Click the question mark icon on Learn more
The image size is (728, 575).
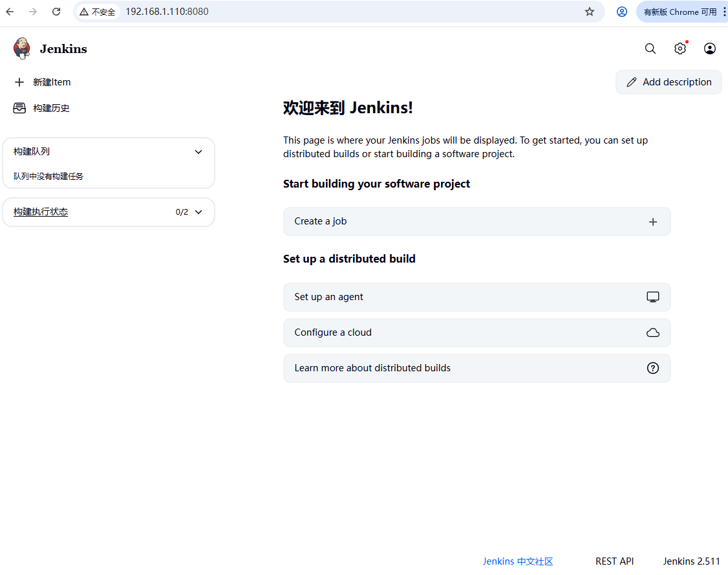point(653,368)
